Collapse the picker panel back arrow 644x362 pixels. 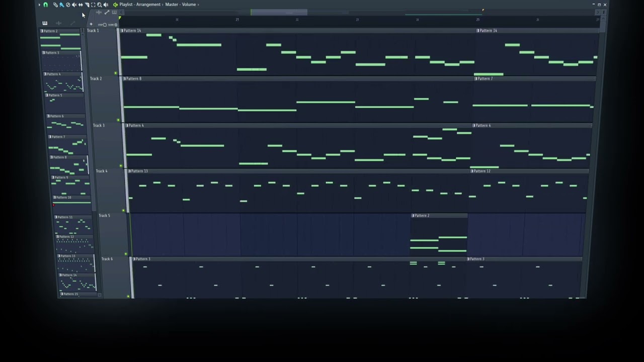[x=121, y=13]
